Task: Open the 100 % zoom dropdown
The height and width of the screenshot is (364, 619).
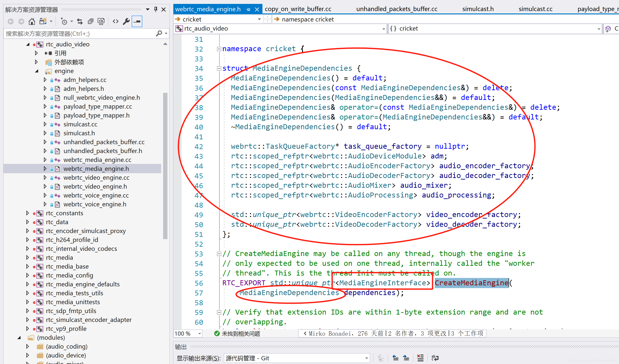Action: (x=200, y=334)
